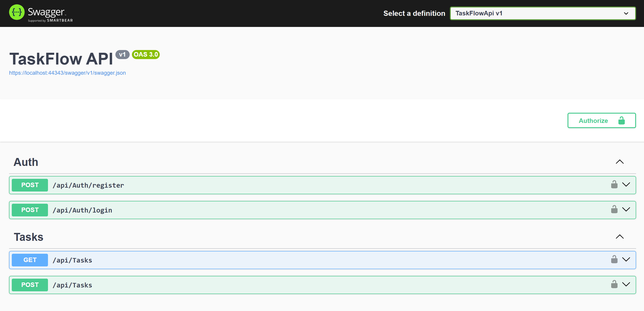The image size is (644, 311).
Task: Click the POST method badge on /api/Auth/register
Action: (30, 185)
